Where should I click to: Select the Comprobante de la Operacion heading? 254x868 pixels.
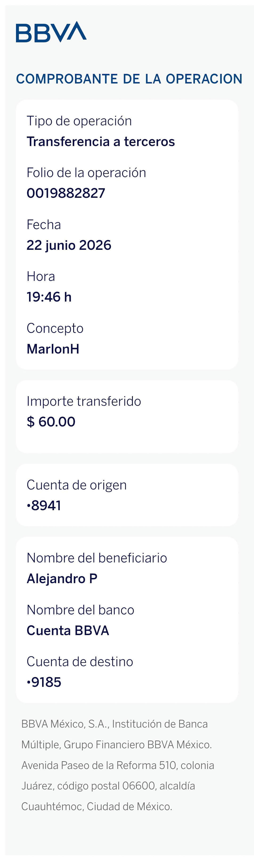129,79
